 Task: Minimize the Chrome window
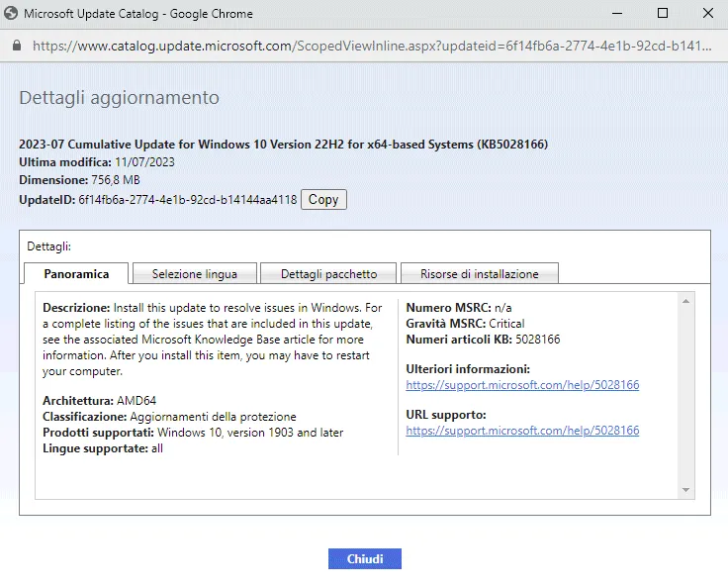[x=617, y=14]
